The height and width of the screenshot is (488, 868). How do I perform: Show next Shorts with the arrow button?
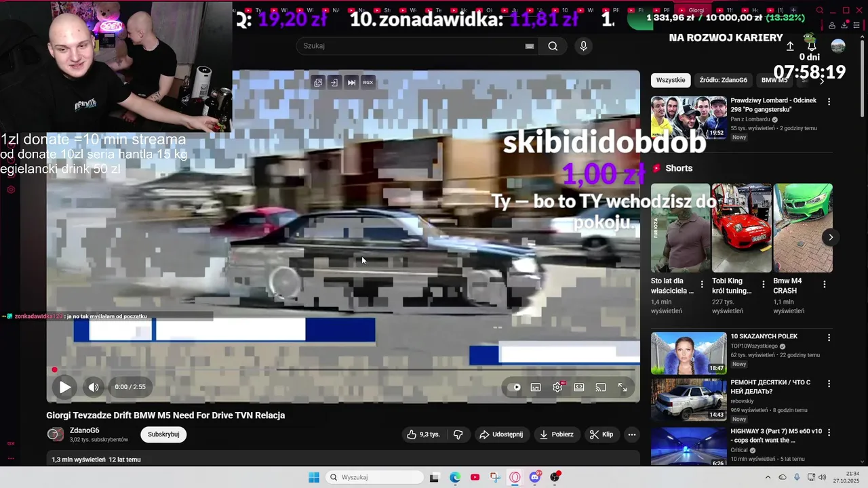(831, 237)
